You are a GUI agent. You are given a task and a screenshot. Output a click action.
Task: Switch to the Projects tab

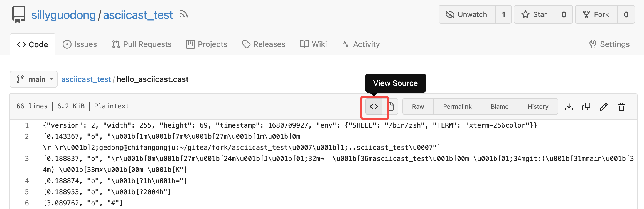(207, 44)
